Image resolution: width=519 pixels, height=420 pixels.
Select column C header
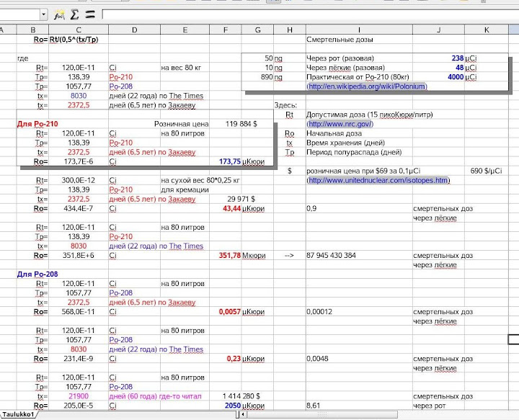pos(79,30)
